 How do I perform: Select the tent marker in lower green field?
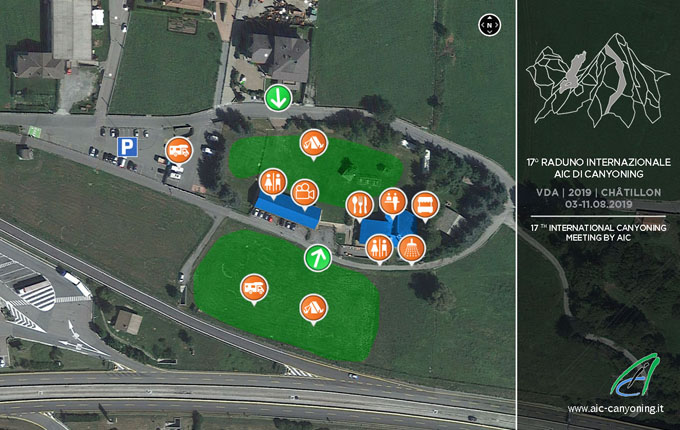[314, 309]
